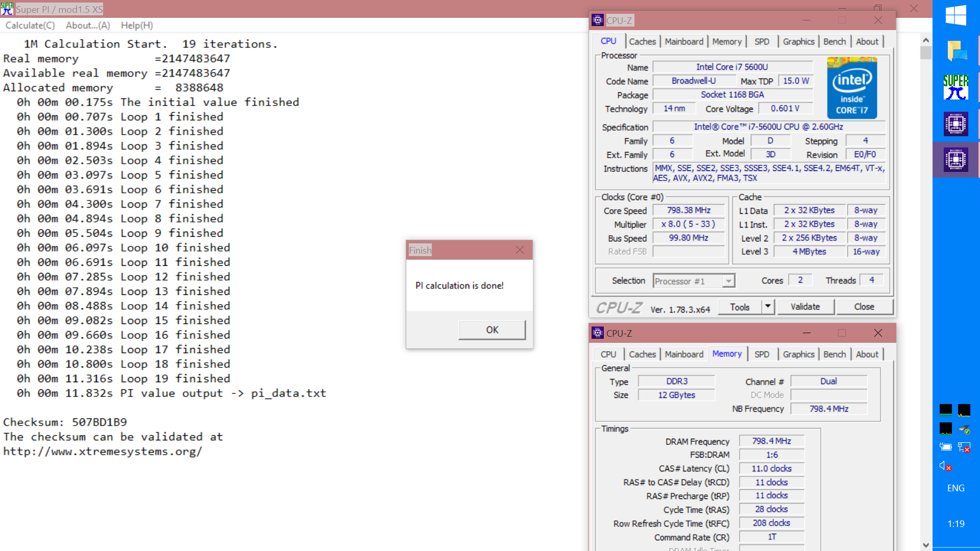Click the CAS# Latency 11.0 clocks value

[771, 468]
